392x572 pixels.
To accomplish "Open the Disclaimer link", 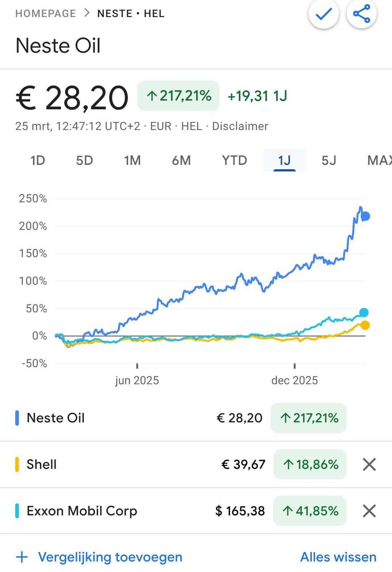I will [240, 126].
